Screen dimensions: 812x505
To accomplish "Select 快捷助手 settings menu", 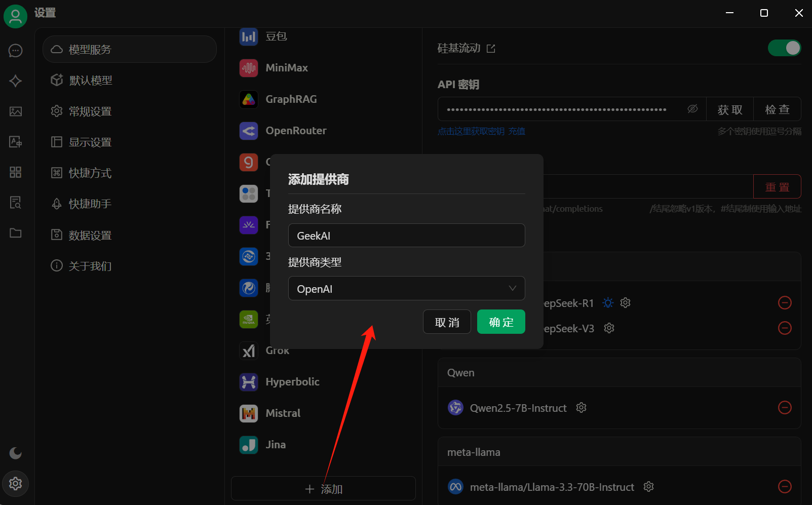I will click(x=130, y=204).
